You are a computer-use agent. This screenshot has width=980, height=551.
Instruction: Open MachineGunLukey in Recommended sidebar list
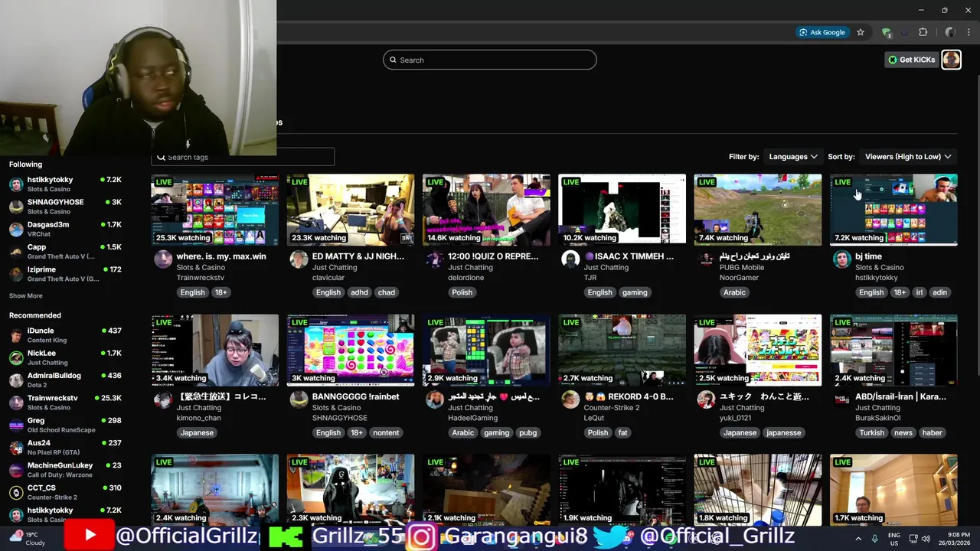tap(65, 470)
